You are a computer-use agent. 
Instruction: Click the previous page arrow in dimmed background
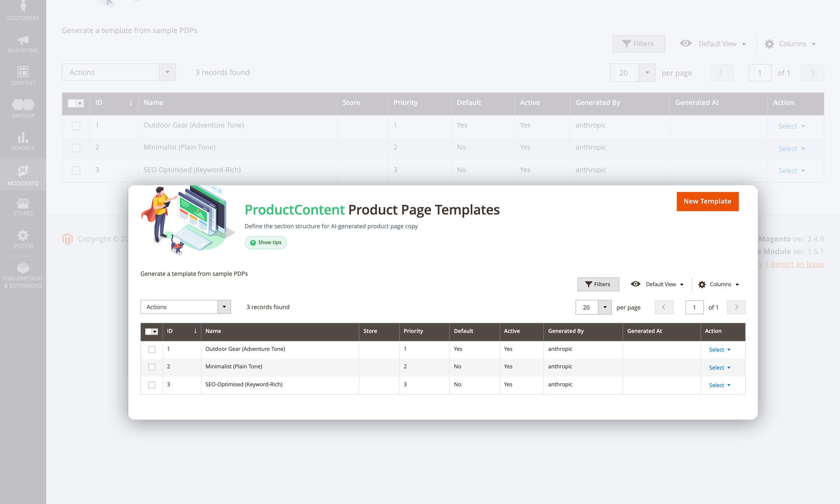pyautogui.click(x=721, y=73)
